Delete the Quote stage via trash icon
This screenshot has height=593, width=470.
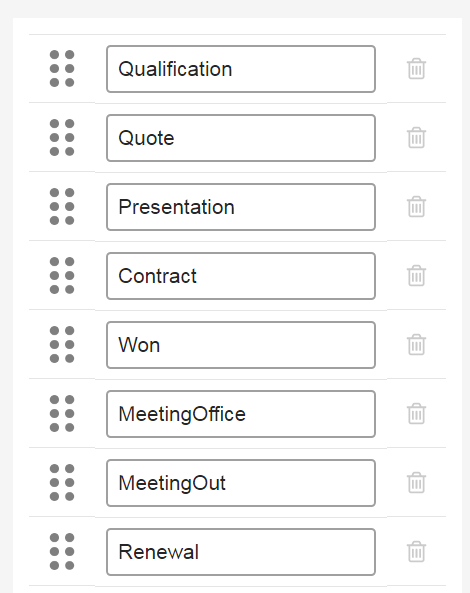pos(416,138)
